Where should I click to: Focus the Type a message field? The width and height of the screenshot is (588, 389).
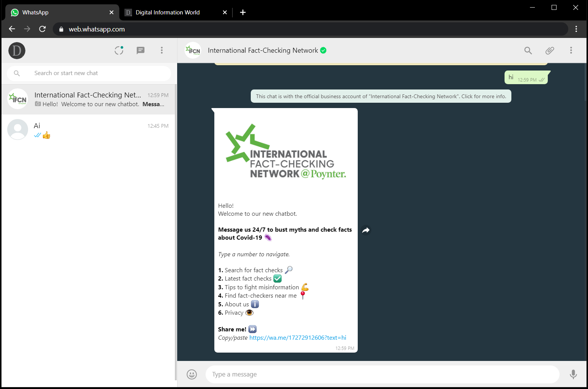(x=382, y=375)
